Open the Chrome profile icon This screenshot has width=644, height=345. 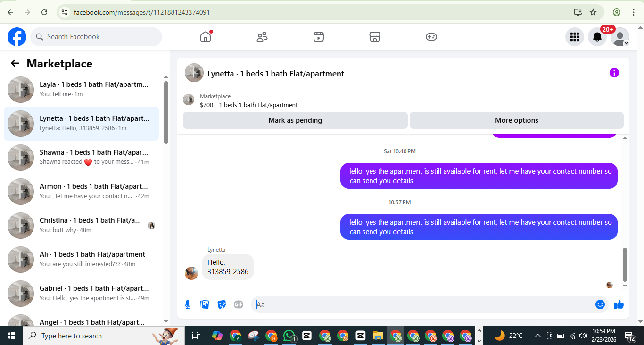[617, 12]
